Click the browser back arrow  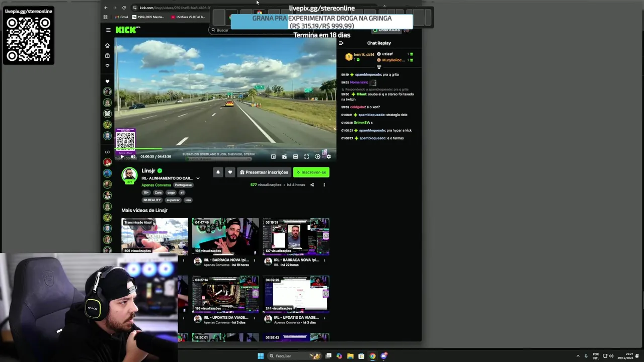(106, 8)
